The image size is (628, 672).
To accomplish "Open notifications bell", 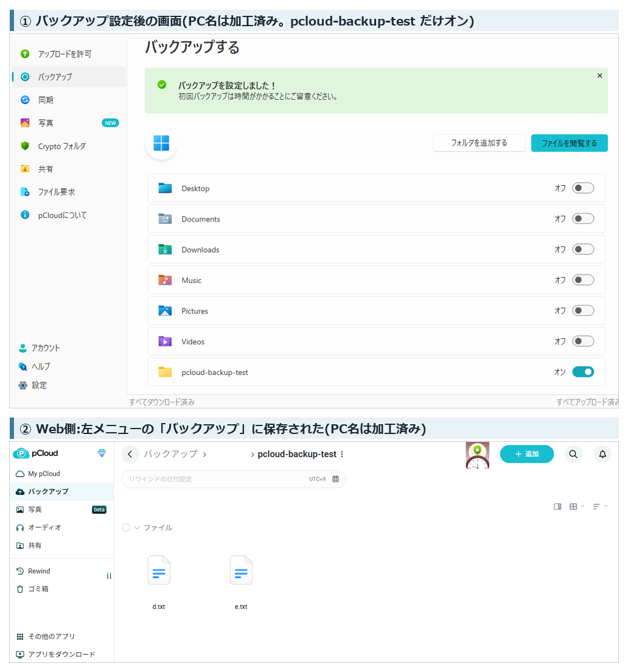I will (x=602, y=454).
